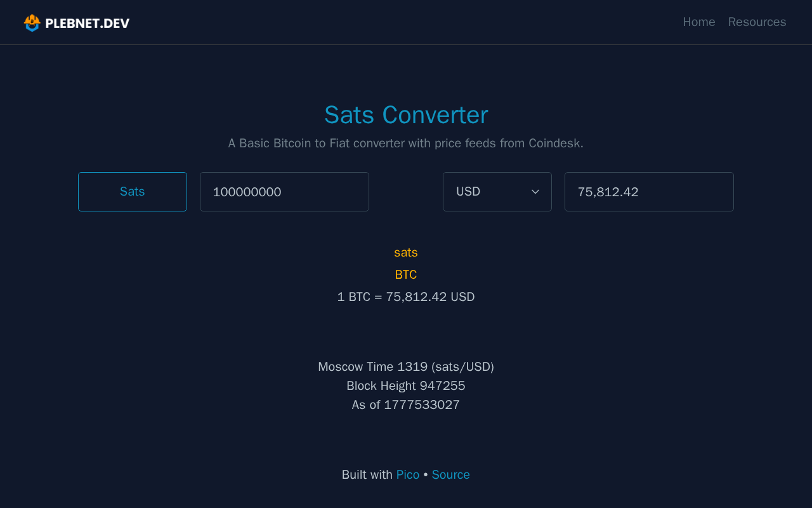
Task: Click the Built with footer text
Action: 367,475
